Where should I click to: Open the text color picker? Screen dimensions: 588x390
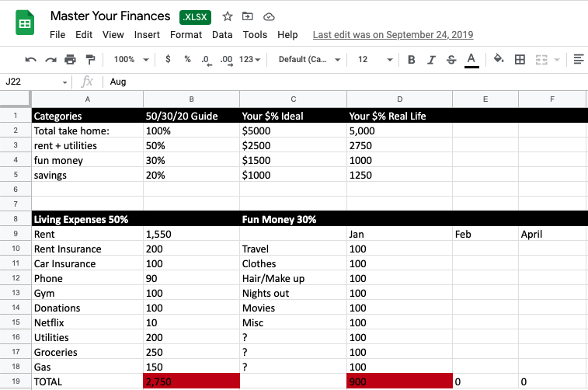[471, 60]
